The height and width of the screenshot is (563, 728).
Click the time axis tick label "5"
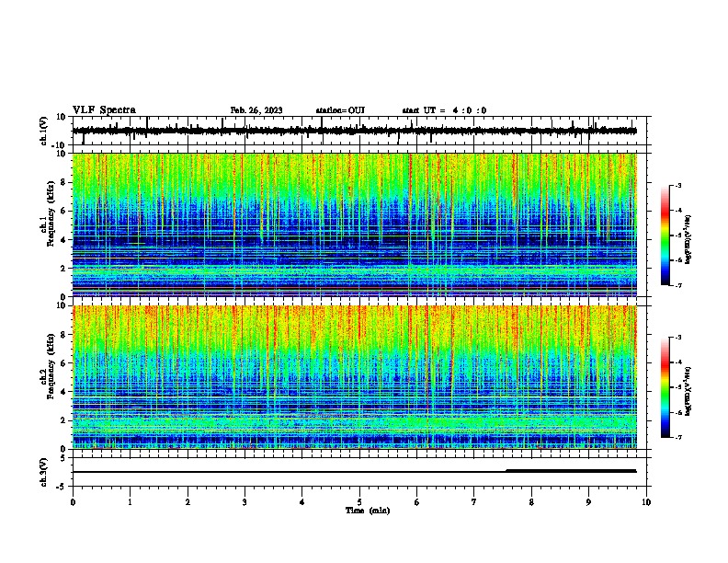tap(359, 502)
